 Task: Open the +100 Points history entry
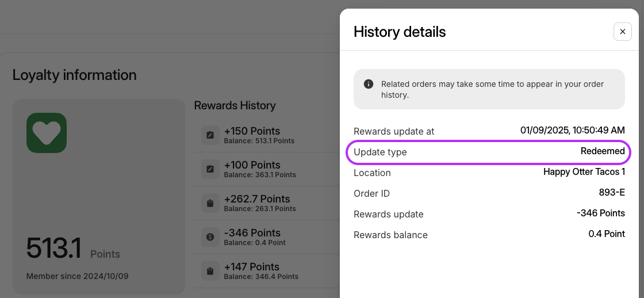point(267,169)
